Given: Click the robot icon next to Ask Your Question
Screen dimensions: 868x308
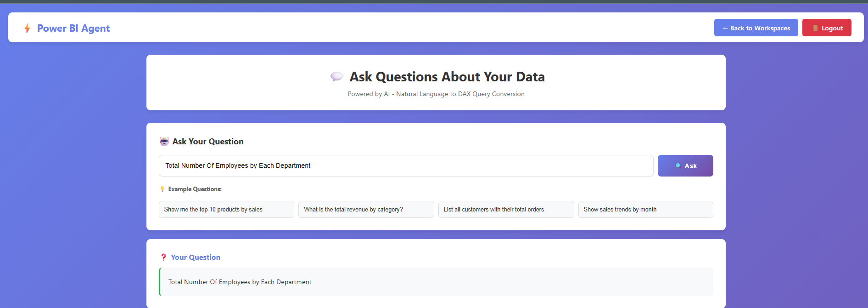Looking at the screenshot, I should pos(164,142).
